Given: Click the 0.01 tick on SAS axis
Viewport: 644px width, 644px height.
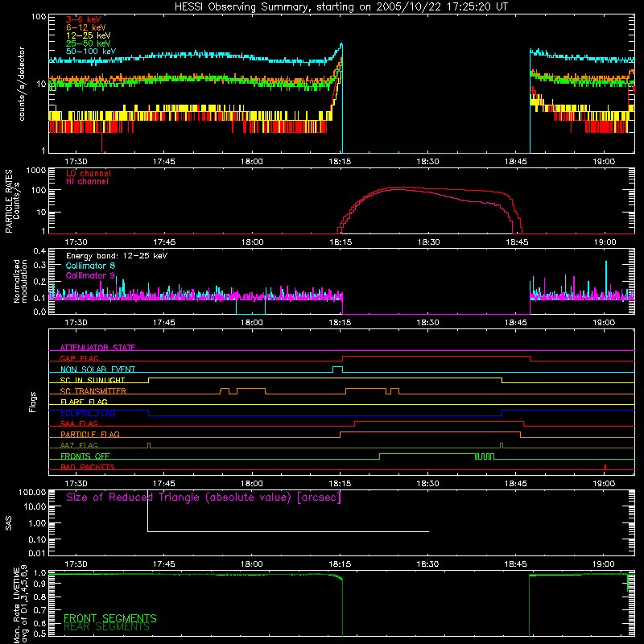Looking at the screenshot, I should click(x=37, y=553).
